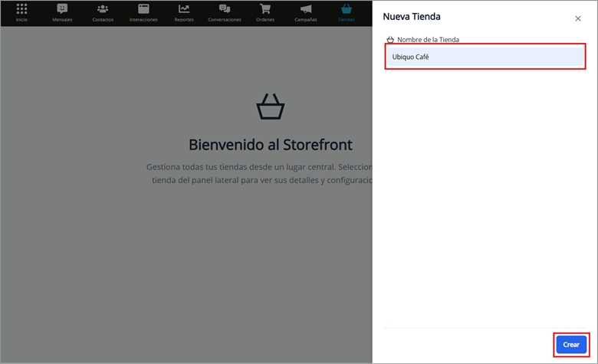The height and width of the screenshot is (364, 598).
Task: Open the Interacciones section icon
Action: tap(143, 9)
